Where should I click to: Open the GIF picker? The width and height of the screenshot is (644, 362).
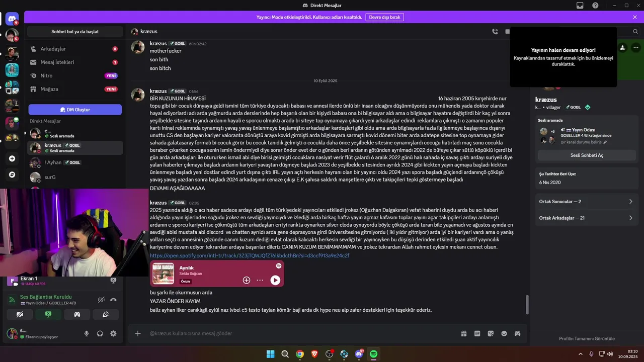(x=477, y=333)
